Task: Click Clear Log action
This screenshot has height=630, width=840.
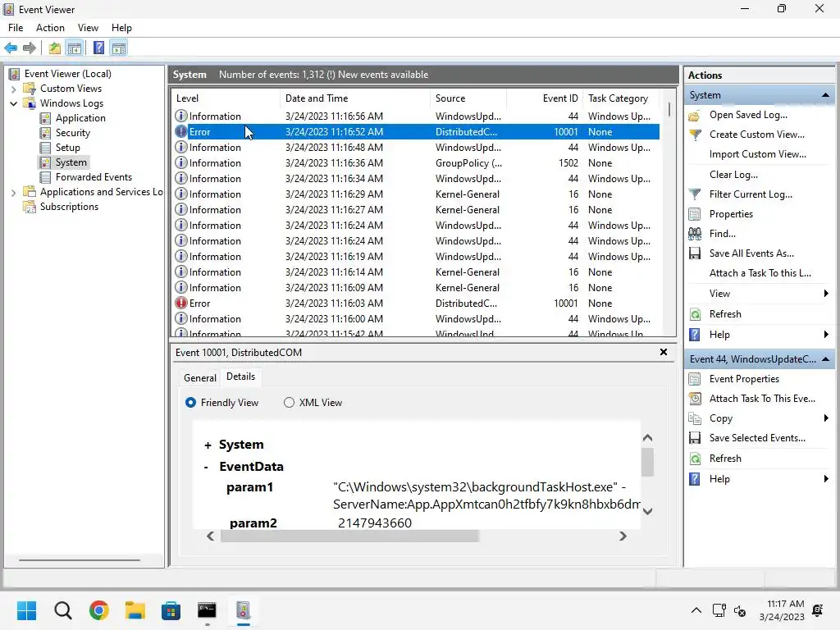Action: click(733, 175)
